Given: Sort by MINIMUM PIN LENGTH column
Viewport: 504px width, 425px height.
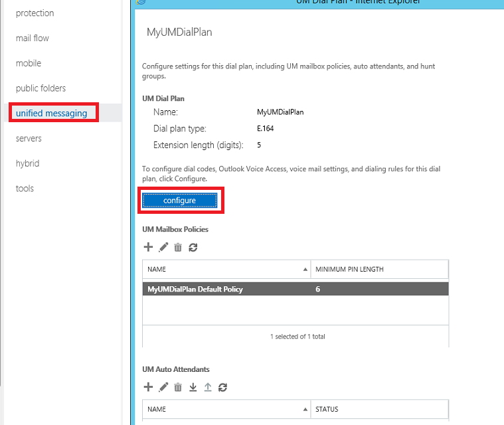Looking at the screenshot, I should [379, 269].
